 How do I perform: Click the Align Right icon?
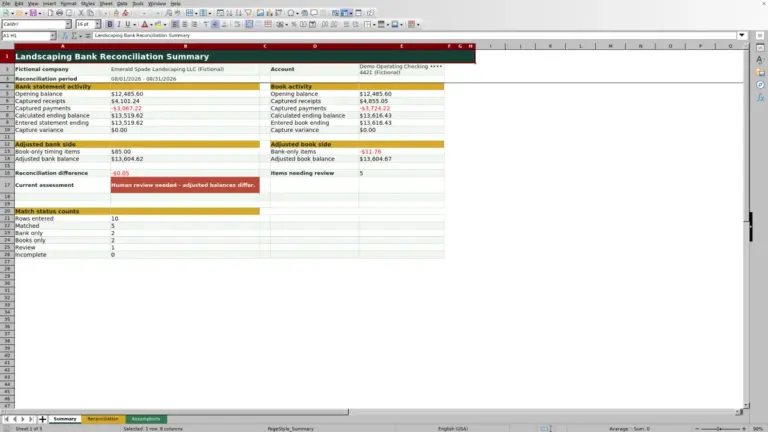(194, 24)
